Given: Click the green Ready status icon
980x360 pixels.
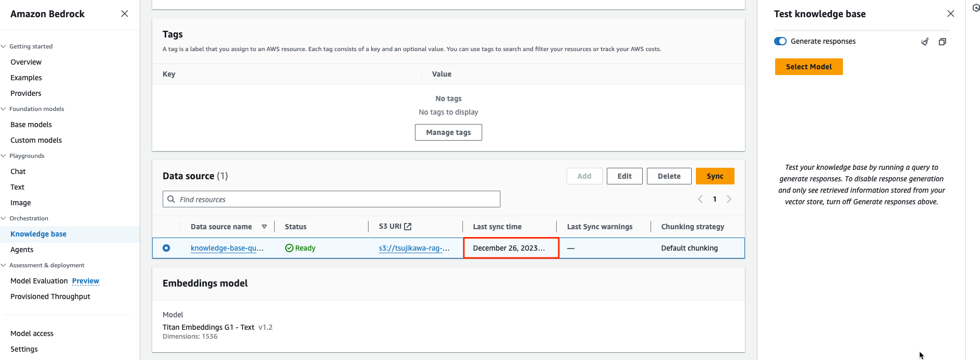Looking at the screenshot, I should (x=289, y=248).
